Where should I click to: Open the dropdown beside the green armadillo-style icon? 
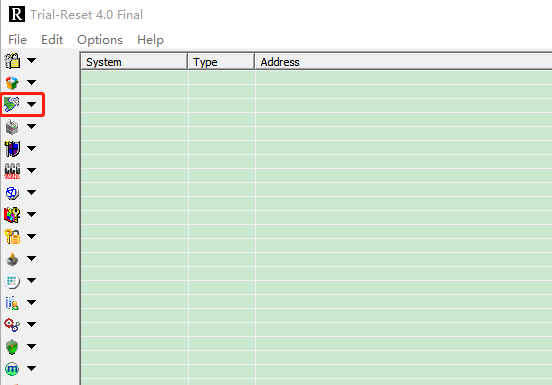coord(32,104)
